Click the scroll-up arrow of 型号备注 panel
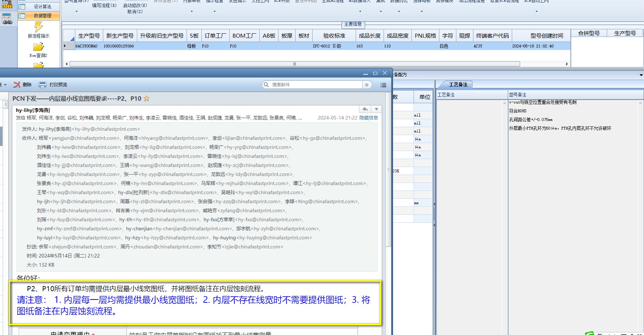 (x=641, y=103)
